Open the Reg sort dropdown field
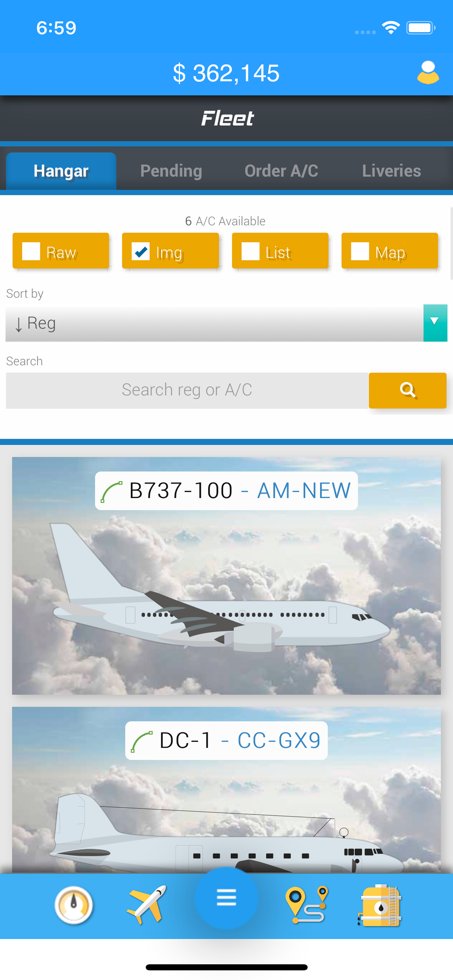 (214, 323)
